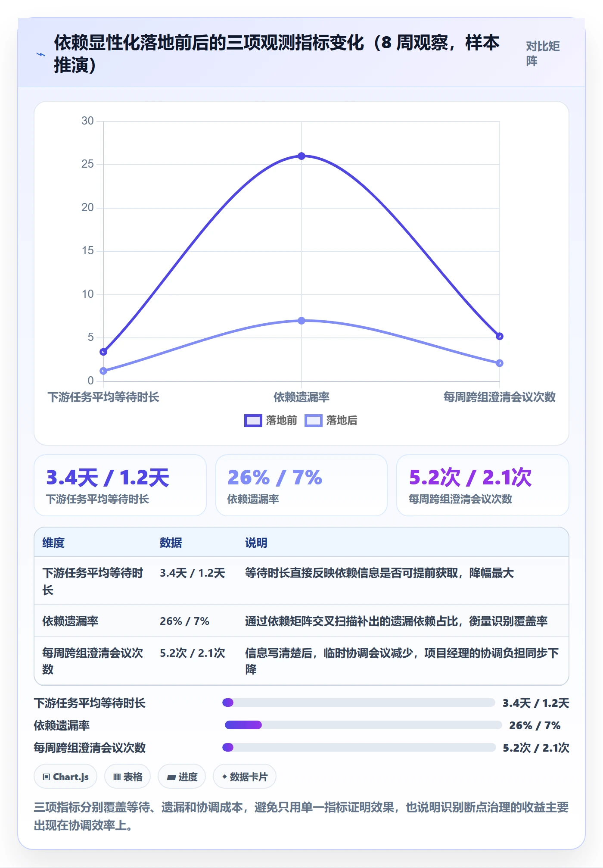Click the Chart.js tag chip
The width and height of the screenshot is (603, 868).
tap(65, 777)
